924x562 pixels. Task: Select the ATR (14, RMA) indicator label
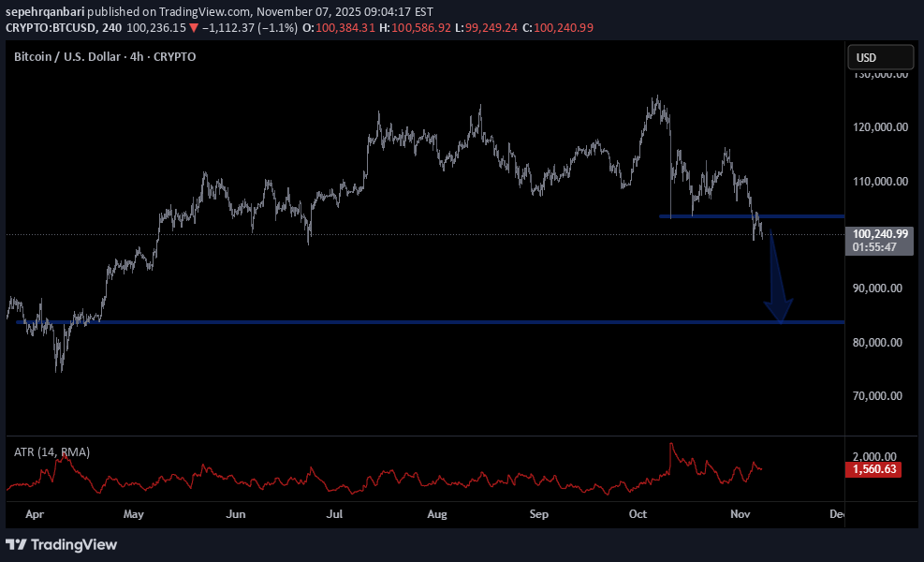(x=51, y=452)
